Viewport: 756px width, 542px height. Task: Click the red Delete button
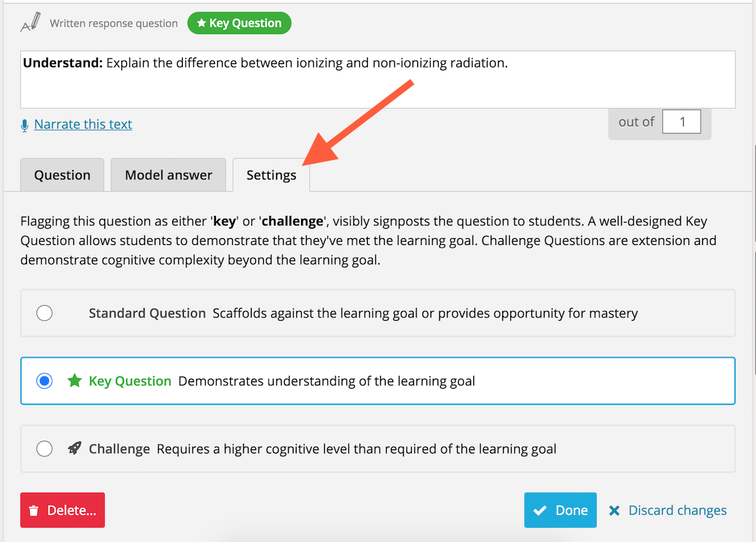pos(63,510)
